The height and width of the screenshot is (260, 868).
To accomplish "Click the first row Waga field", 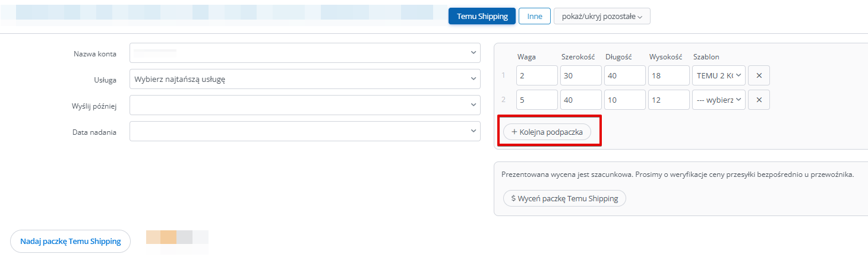I will coord(536,76).
